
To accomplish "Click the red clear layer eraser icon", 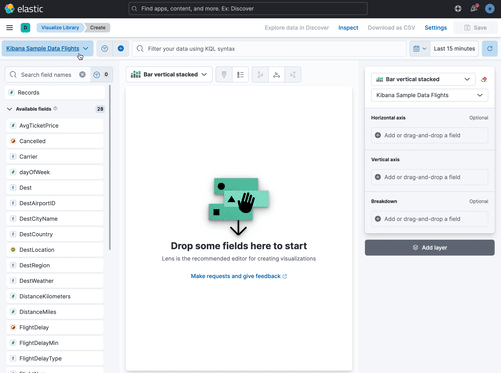I will click(484, 79).
